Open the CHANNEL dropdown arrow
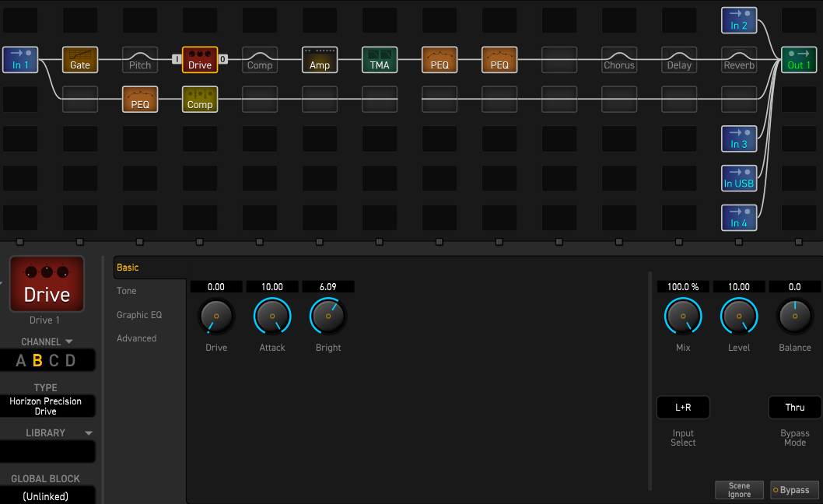Viewport: 823px width, 504px height. point(68,341)
